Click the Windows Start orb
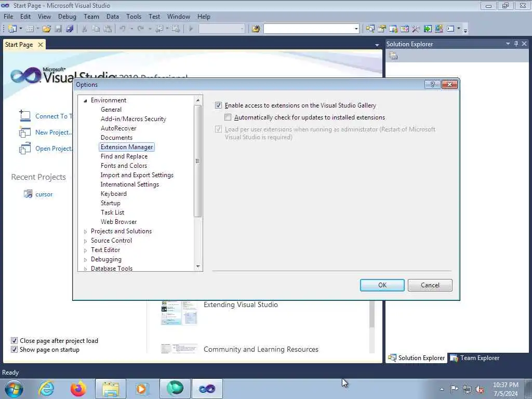This screenshot has height=399, width=532. 14,389
